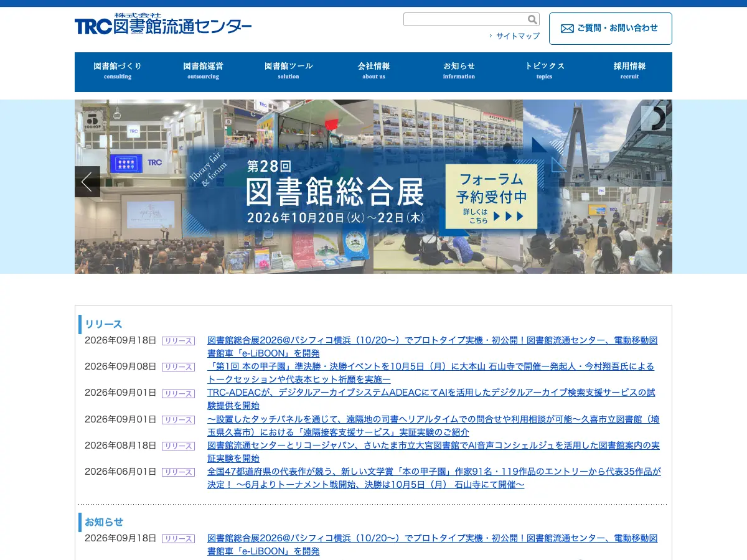Click the ご質問・お問い合わせ button
Screen dimensions: 747x560
611,29
